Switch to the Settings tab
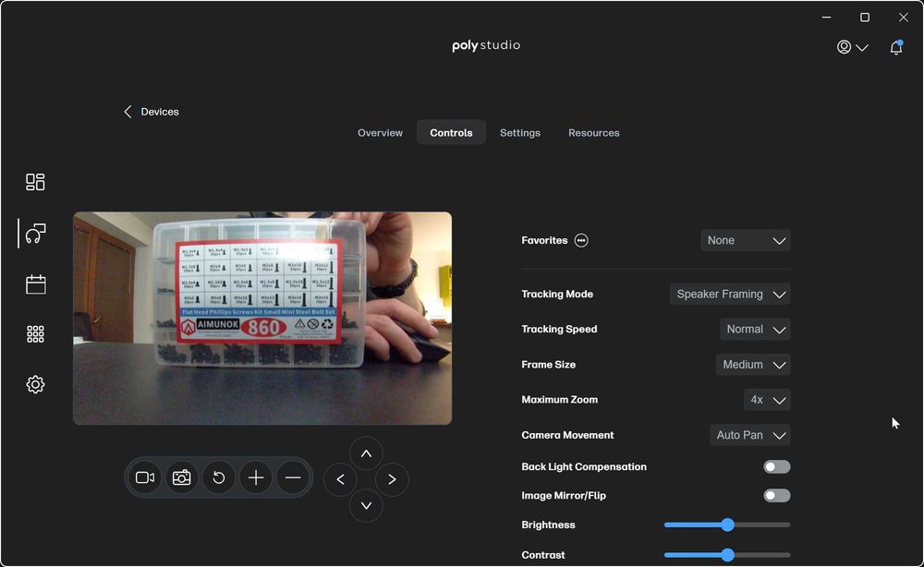This screenshot has height=567, width=924. click(x=519, y=132)
